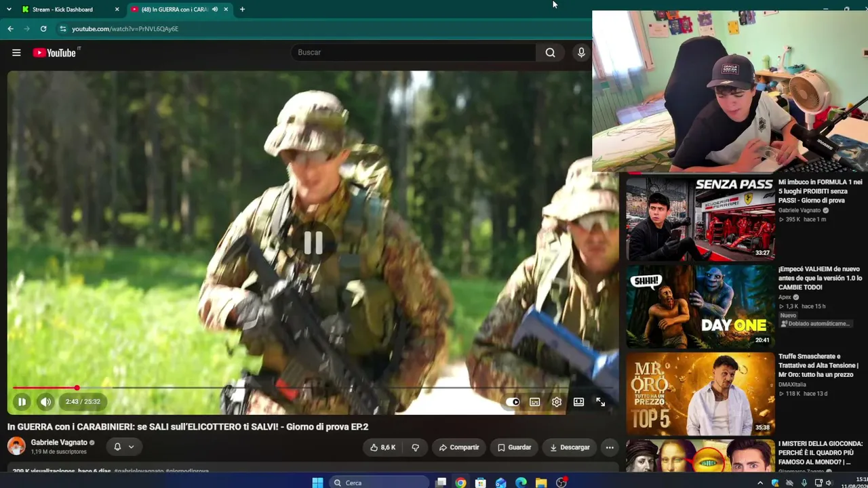This screenshot has height=488, width=868.
Task: Pause the video using the player's pause button
Action: (x=22, y=402)
